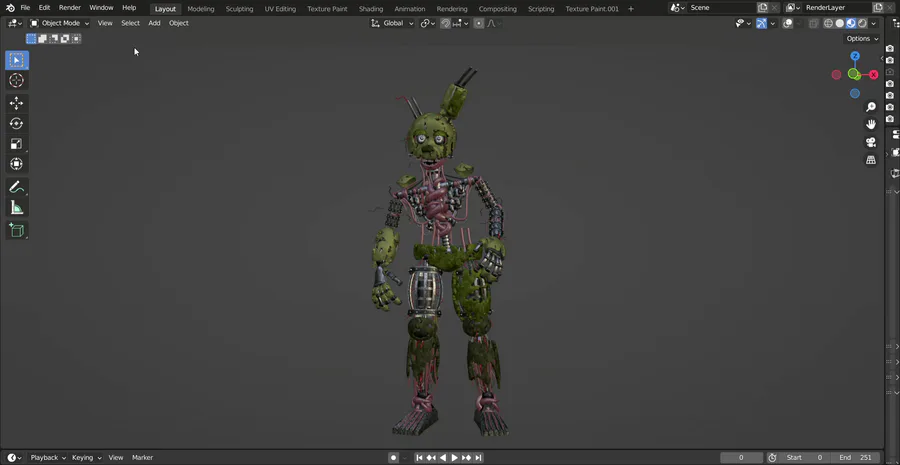Toggle X-ray mode

pyautogui.click(x=813, y=24)
